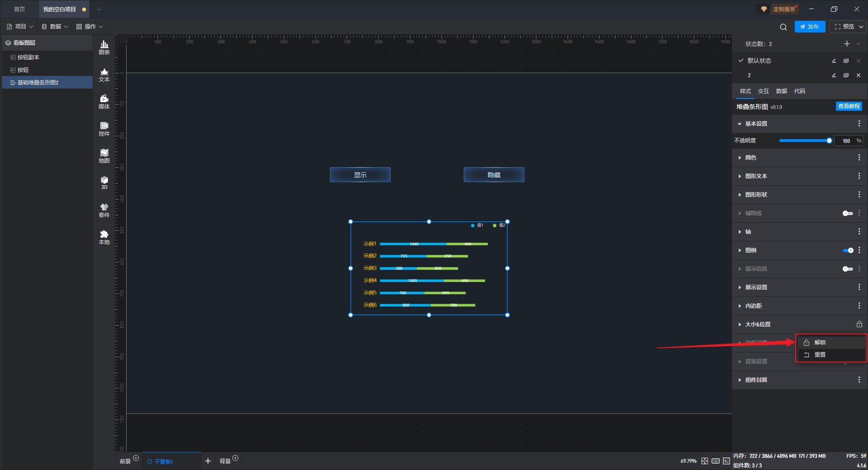This screenshot has height=470, width=868.
Task: Open the 地图 map components panel
Action: pos(104,156)
